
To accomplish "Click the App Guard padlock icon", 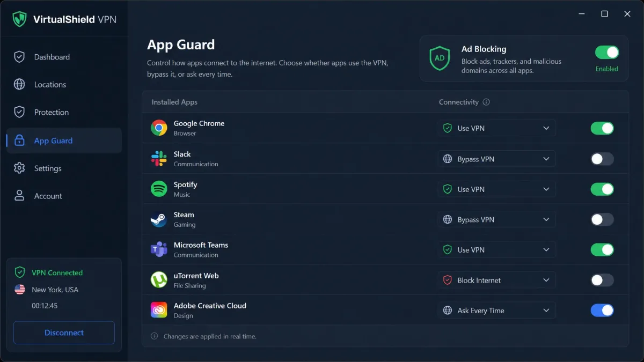I will click(x=19, y=141).
